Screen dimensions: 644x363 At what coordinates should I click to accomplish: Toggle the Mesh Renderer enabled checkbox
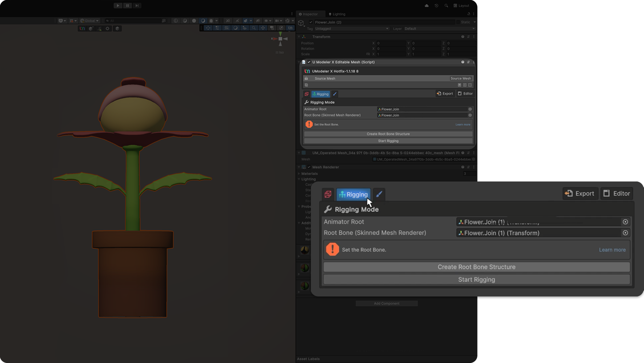coord(309,167)
